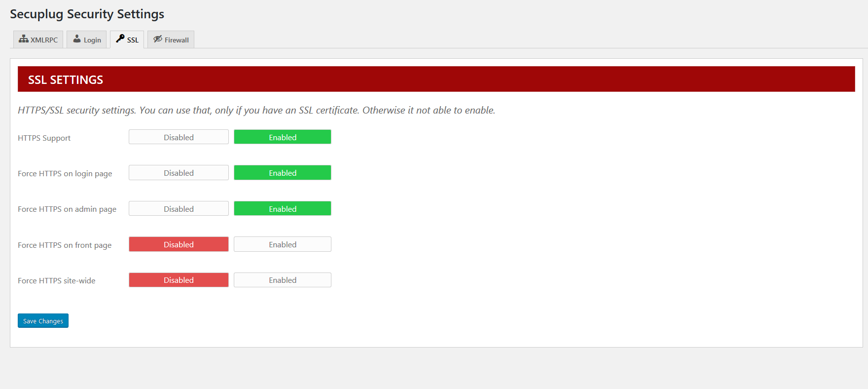
Task: Enable HTTPS Support
Action: [x=283, y=137]
